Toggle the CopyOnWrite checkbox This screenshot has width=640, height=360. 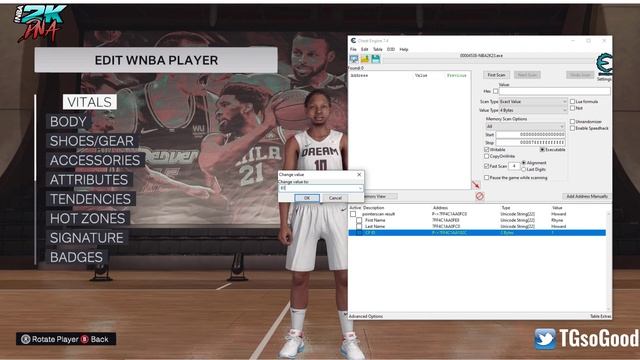click(x=487, y=156)
